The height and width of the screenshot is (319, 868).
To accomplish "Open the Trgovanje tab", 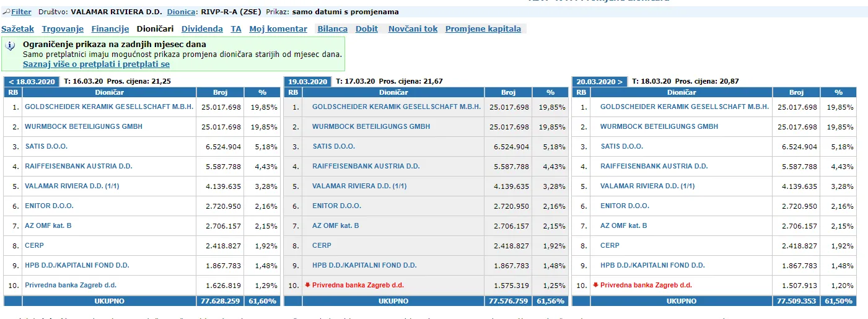I will tap(63, 28).
